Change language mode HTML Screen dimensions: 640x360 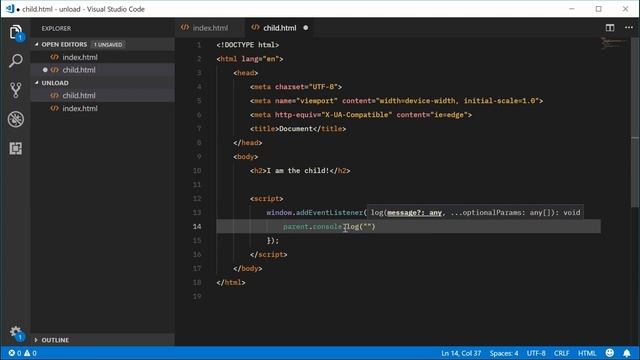pos(587,353)
